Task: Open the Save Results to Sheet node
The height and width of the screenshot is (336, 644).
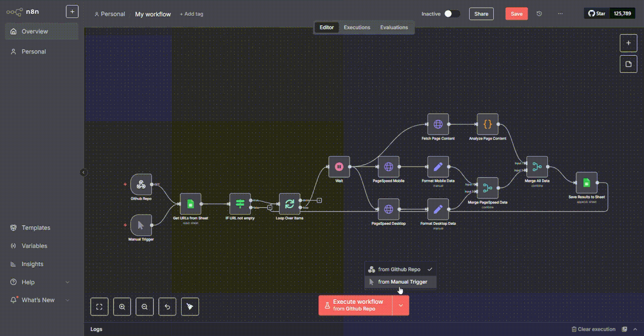Action: pyautogui.click(x=587, y=183)
